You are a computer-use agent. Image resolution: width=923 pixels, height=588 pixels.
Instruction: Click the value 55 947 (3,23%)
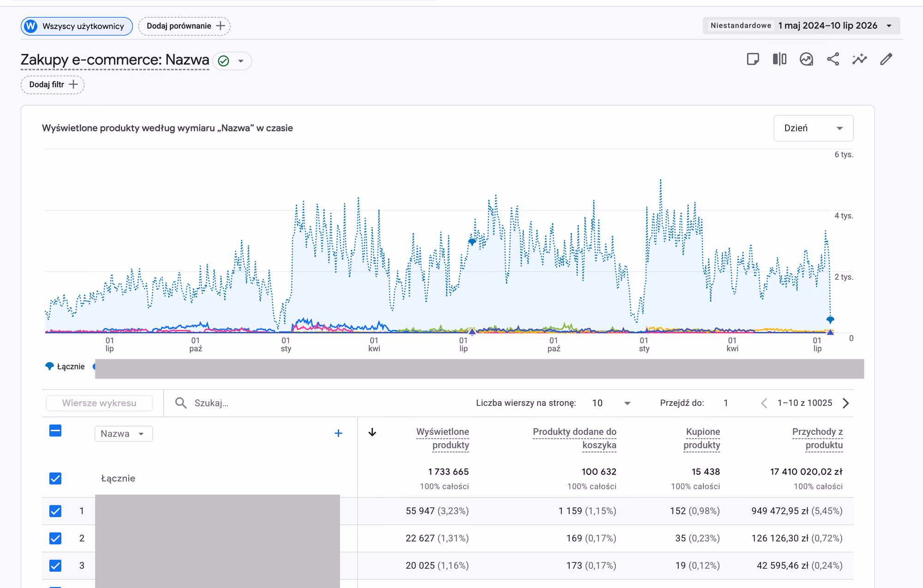(437, 511)
